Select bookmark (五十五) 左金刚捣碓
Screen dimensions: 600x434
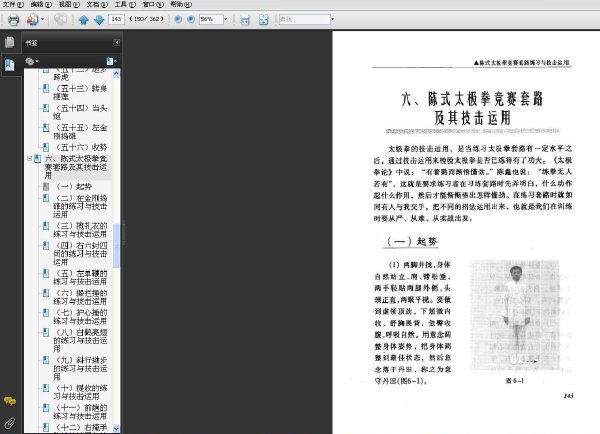(80, 131)
